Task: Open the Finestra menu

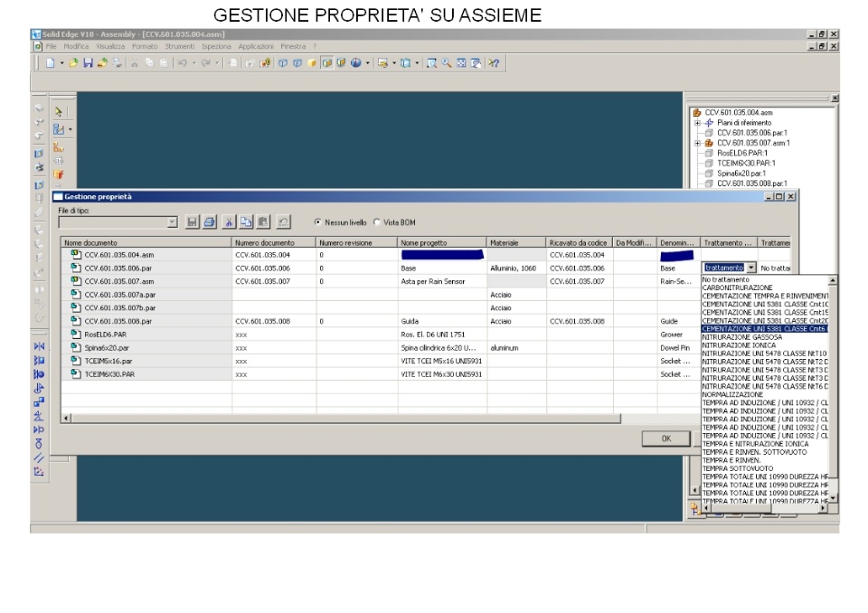Action: click(293, 46)
